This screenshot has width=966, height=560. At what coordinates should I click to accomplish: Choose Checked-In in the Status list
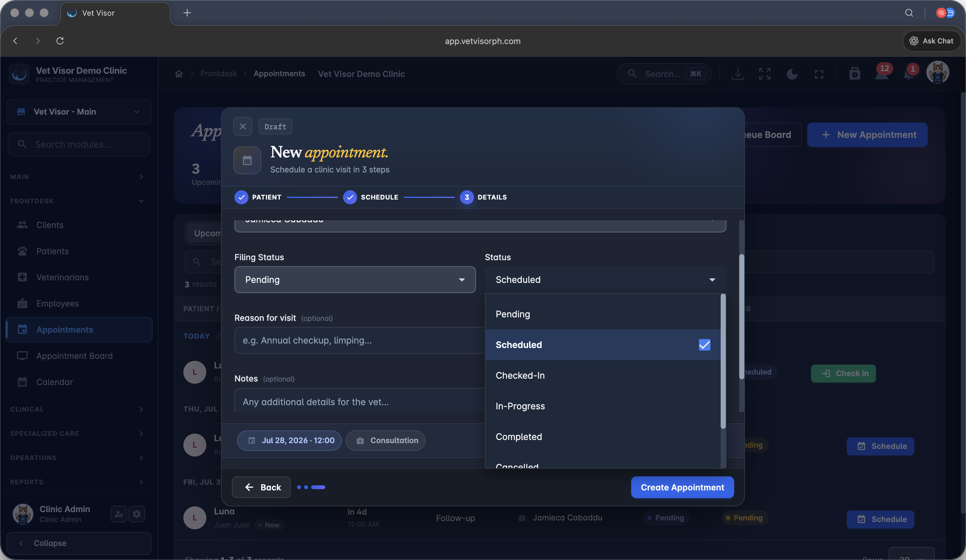(602, 375)
